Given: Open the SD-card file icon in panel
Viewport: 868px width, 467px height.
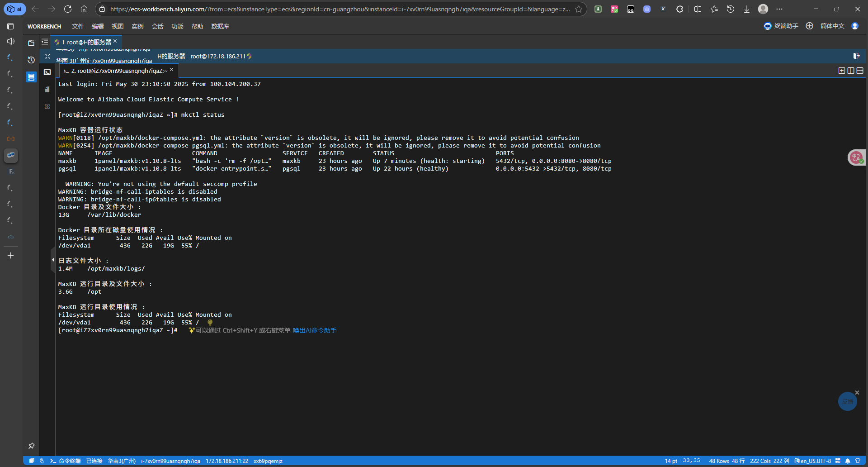Looking at the screenshot, I should pyautogui.click(x=47, y=89).
